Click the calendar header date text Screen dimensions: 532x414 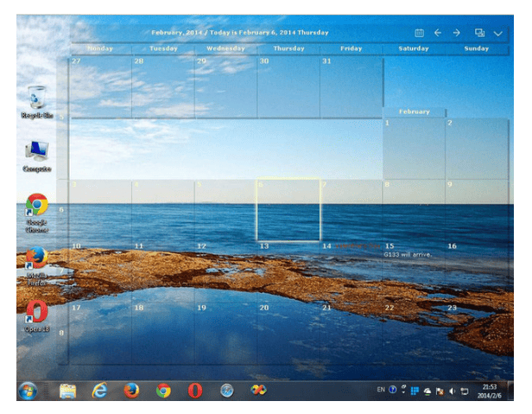coord(240,33)
